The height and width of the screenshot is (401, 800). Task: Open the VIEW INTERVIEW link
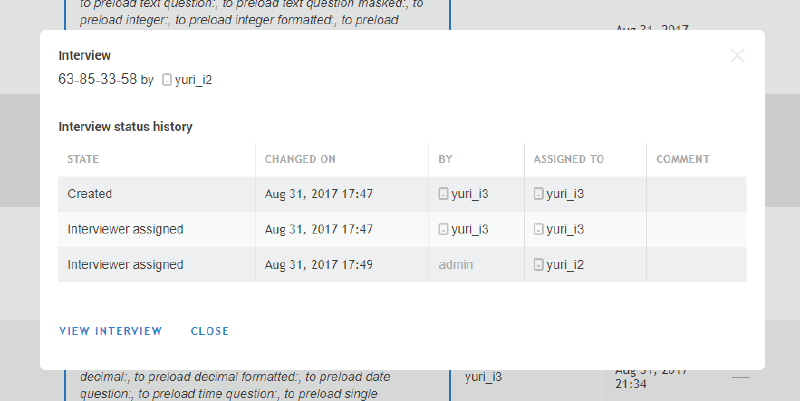point(110,331)
